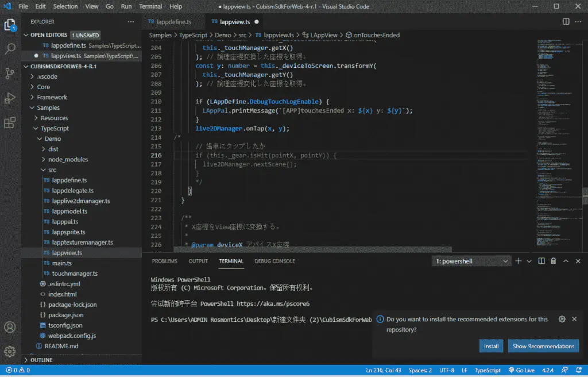Image resolution: width=588 pixels, height=377 pixels.
Task: Open notification settings gear icon
Action: coord(562,319)
